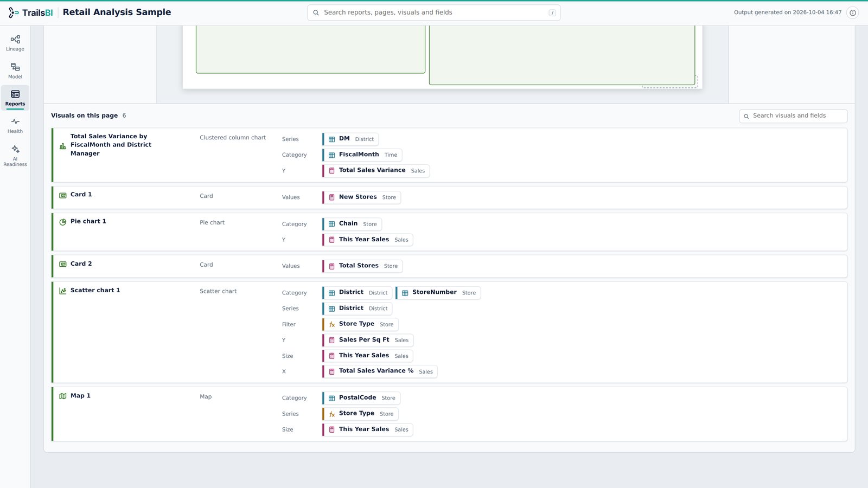Click the clustered column chart icon
The height and width of the screenshot is (488, 868).
63,146
